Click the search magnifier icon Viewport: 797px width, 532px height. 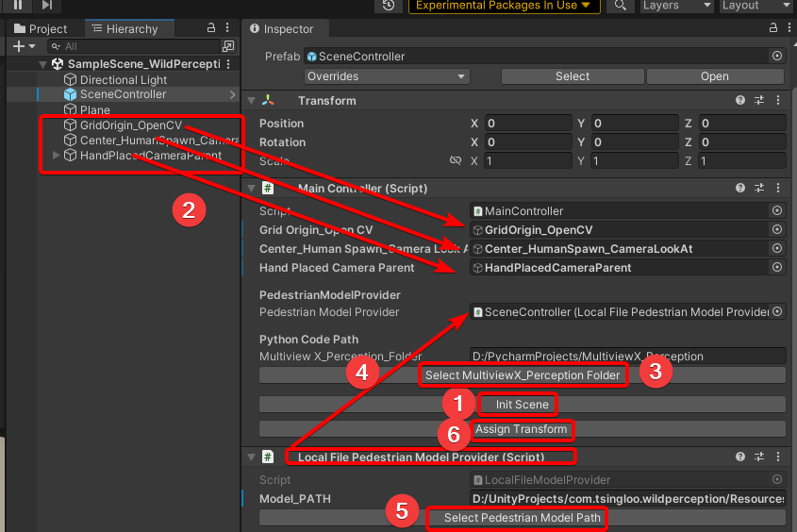coord(620,5)
